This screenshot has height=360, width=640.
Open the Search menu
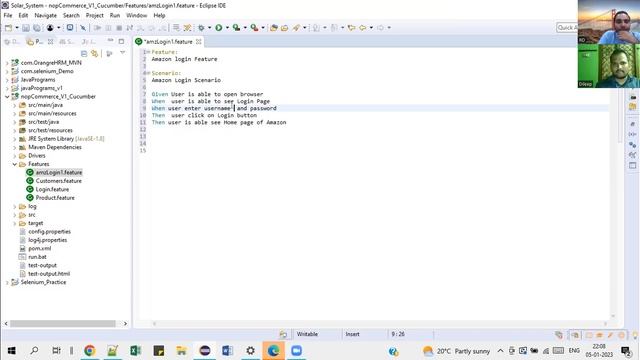click(x=71, y=16)
